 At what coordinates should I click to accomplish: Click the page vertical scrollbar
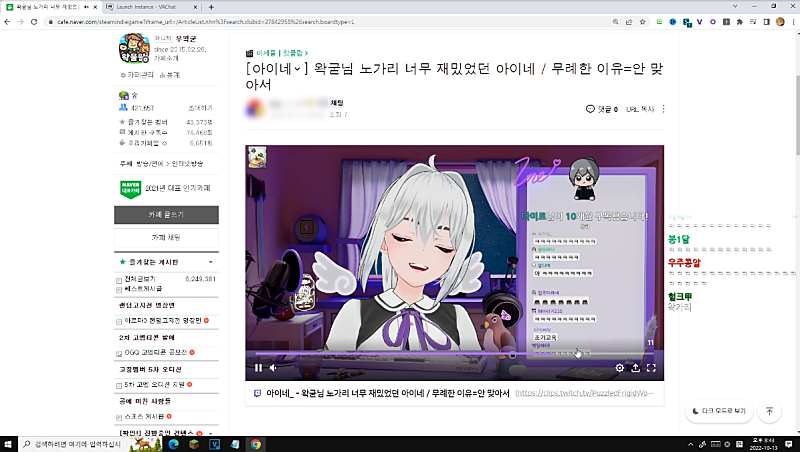pos(796,115)
